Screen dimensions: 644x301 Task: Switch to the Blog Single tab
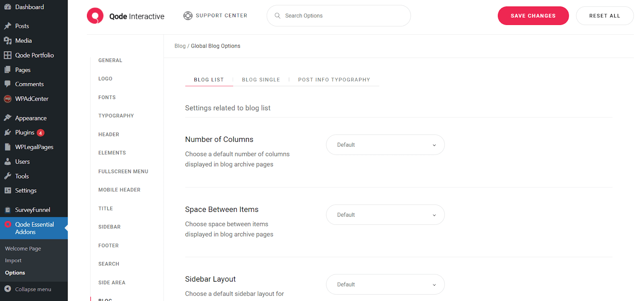click(261, 80)
